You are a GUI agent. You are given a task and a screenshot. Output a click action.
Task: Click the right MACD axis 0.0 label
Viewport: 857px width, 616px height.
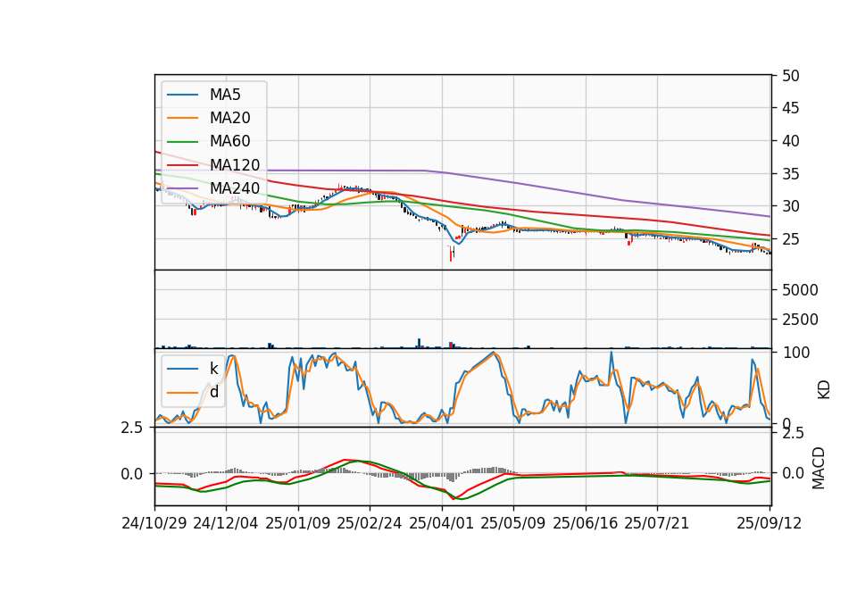click(793, 473)
